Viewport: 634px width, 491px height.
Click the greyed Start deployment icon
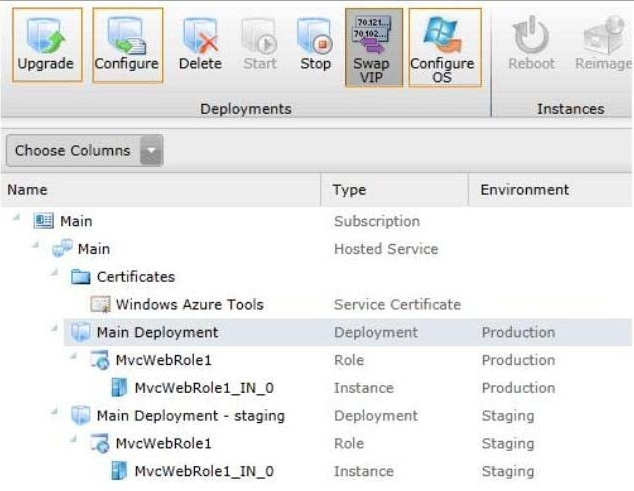(x=260, y=44)
